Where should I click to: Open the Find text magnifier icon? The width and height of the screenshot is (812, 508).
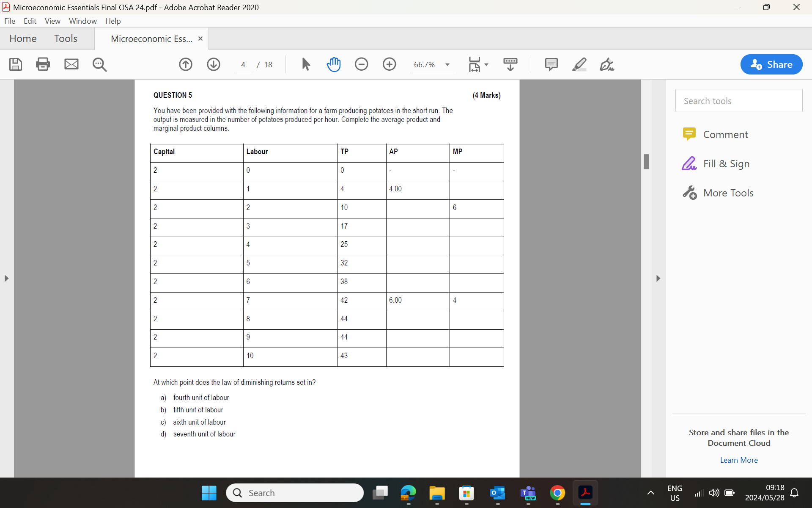pos(99,64)
